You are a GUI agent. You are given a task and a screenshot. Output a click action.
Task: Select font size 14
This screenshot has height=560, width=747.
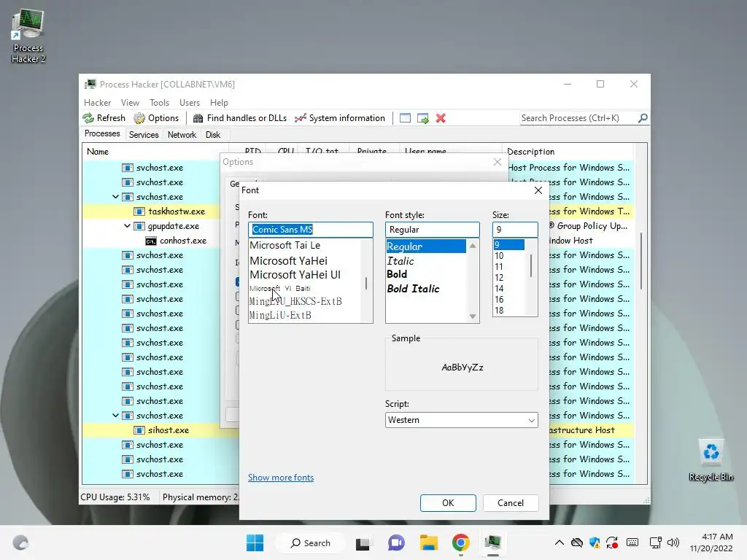tap(499, 289)
